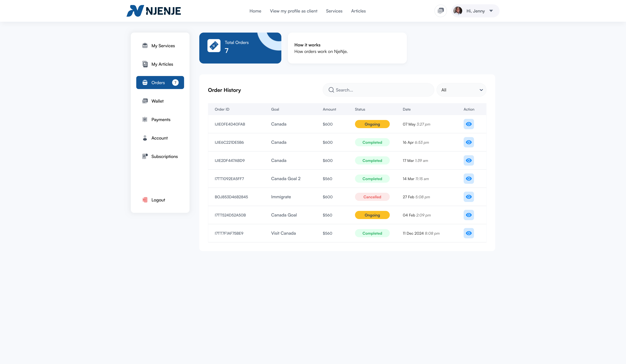Click the goal text Visit Canada
Screen dimensions: 626x364
tap(283, 233)
